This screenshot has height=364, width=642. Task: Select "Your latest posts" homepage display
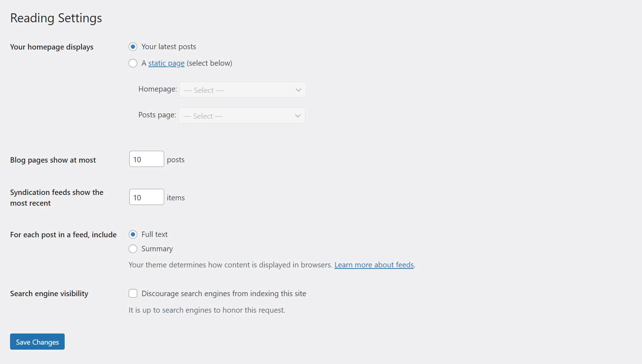click(133, 47)
